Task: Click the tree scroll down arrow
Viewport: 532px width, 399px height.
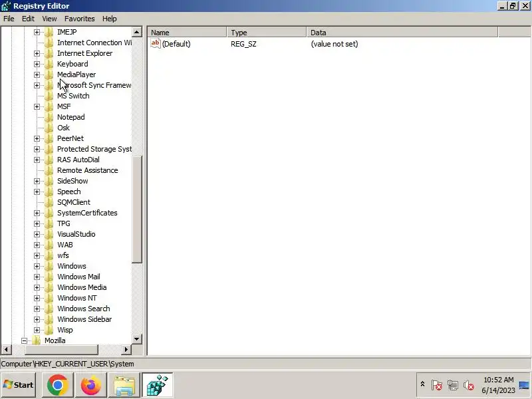Action: 137,338
